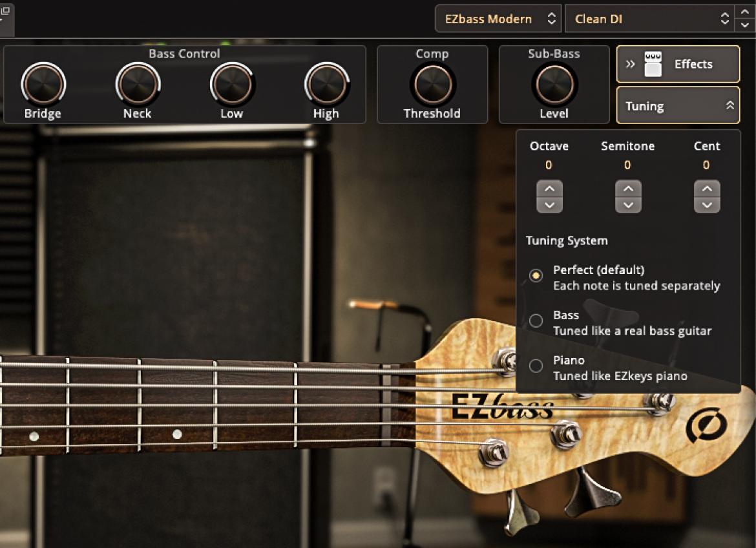This screenshot has width=756, height=548.
Task: Click 'Each note is tuned separately' text
Action: [636, 286]
